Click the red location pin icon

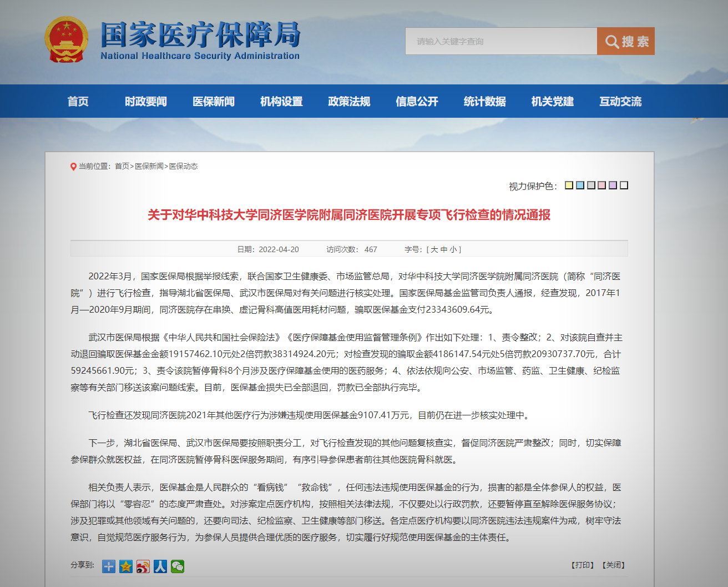tap(73, 167)
